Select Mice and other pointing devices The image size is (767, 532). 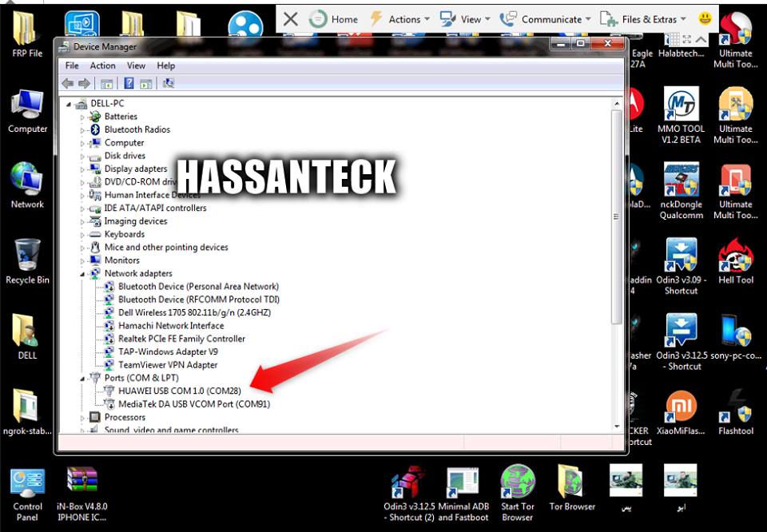coord(166,248)
